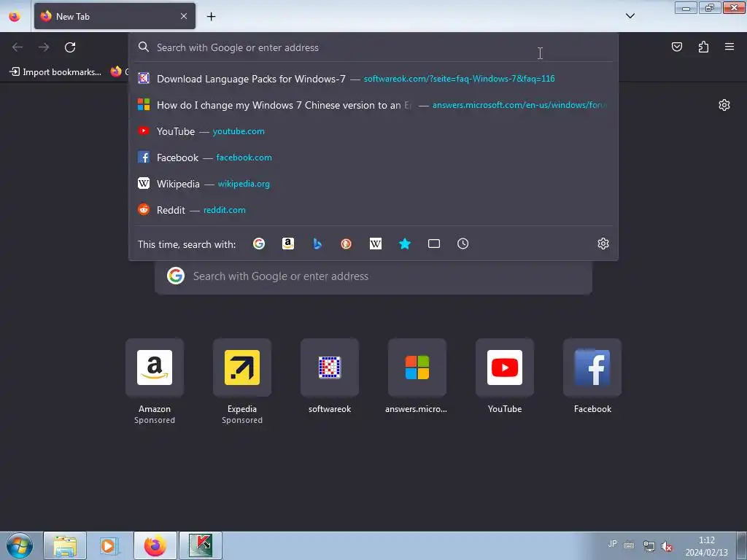Image resolution: width=747 pixels, height=560 pixels.
Task: Open Save to Pocket icon
Action: click(x=677, y=47)
